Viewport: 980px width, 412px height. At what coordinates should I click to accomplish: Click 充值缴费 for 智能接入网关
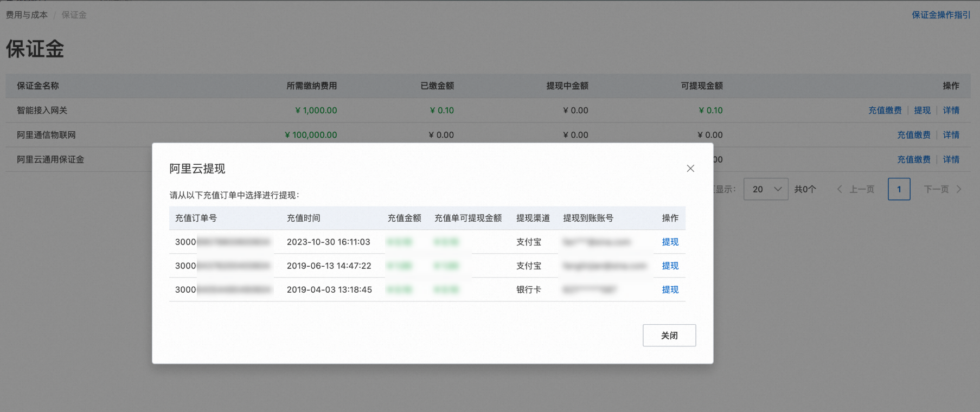[x=885, y=110]
